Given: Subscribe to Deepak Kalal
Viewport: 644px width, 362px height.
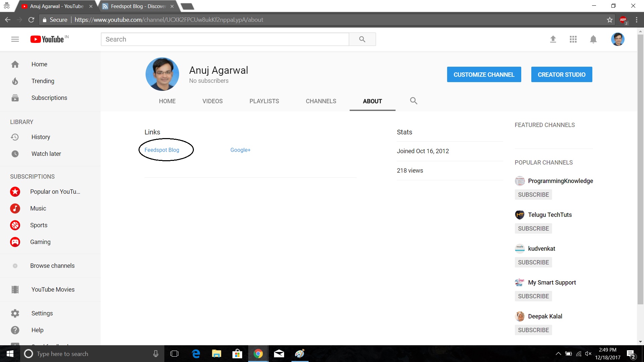Looking at the screenshot, I should point(533,330).
